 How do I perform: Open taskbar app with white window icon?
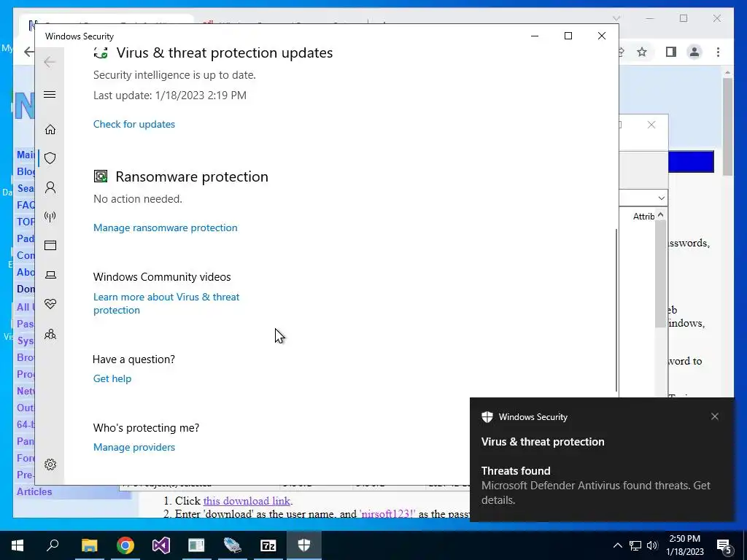[x=196, y=545]
